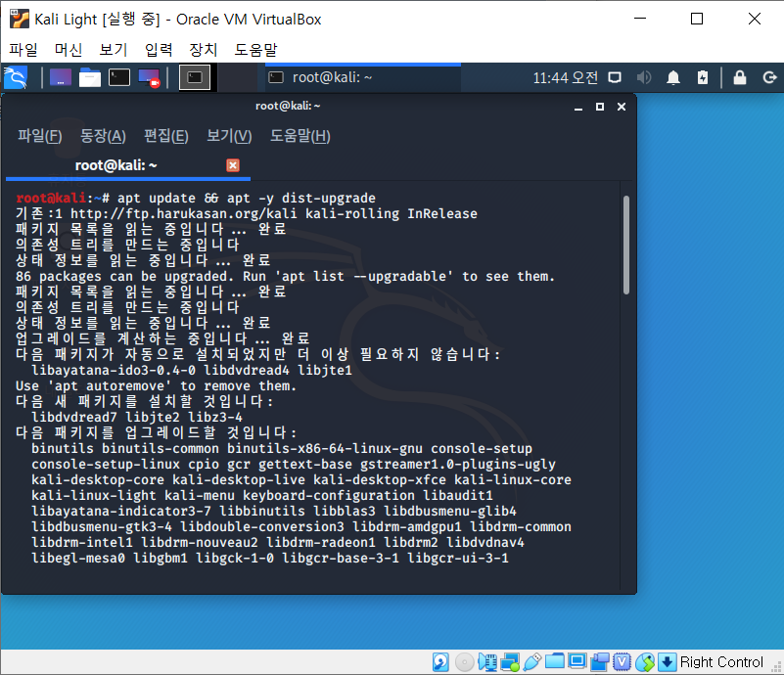
Task: Click the libdrm-nouveau2 package name
Action: pos(200,543)
